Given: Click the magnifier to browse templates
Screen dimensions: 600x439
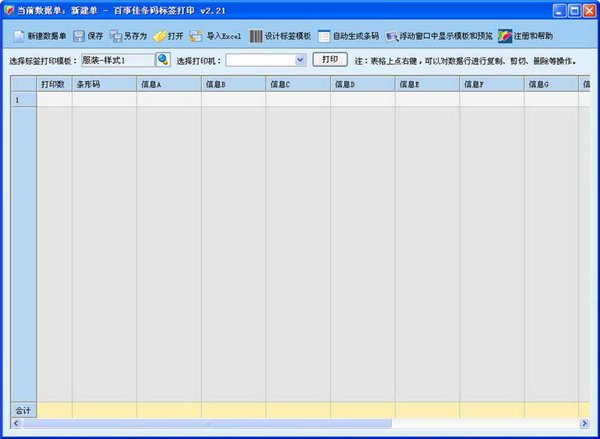Looking at the screenshot, I should tap(163, 60).
